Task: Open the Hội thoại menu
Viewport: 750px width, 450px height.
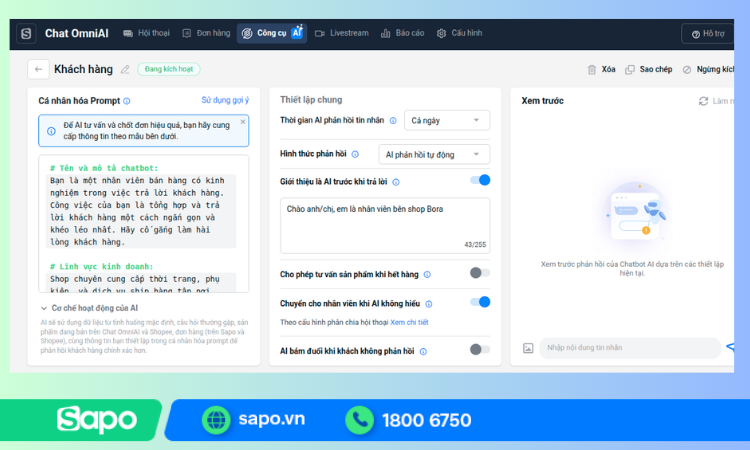Action: coord(146,33)
